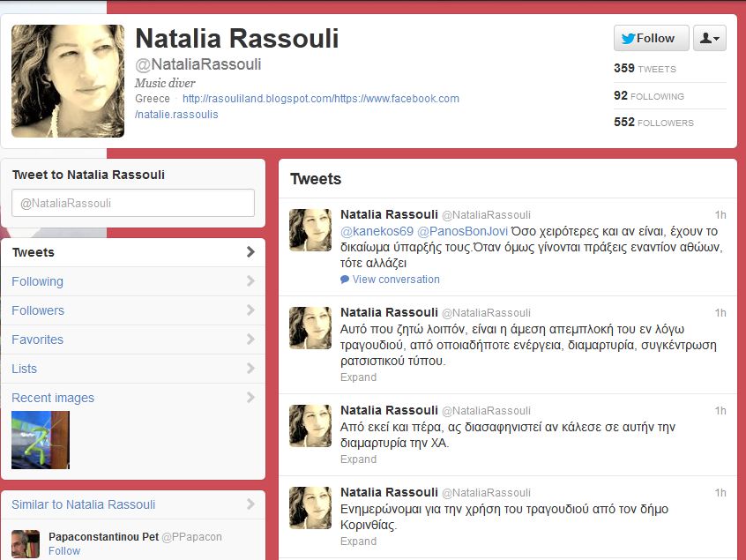Click Natalia Rassouli's large profile photo

pyautogui.click(x=68, y=81)
